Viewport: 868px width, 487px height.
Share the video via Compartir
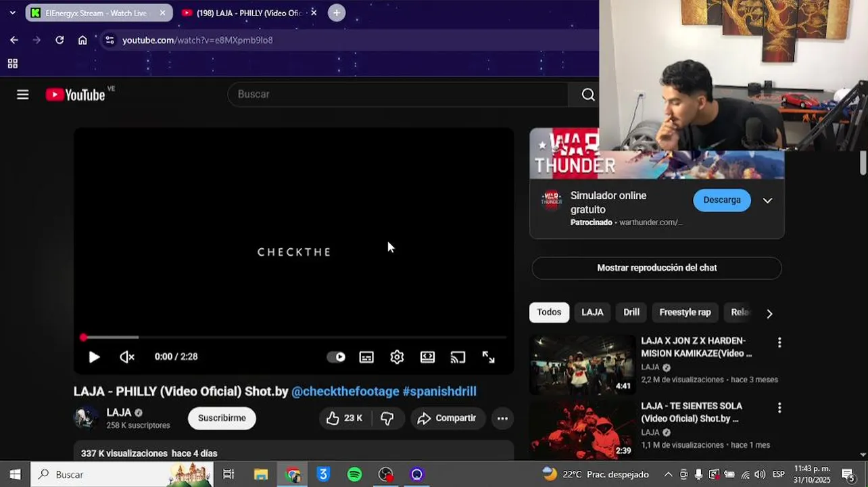pyautogui.click(x=447, y=418)
